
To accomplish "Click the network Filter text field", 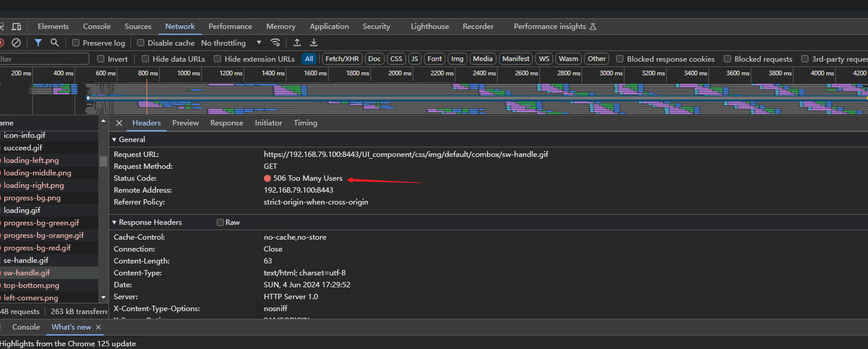I will 44,59.
